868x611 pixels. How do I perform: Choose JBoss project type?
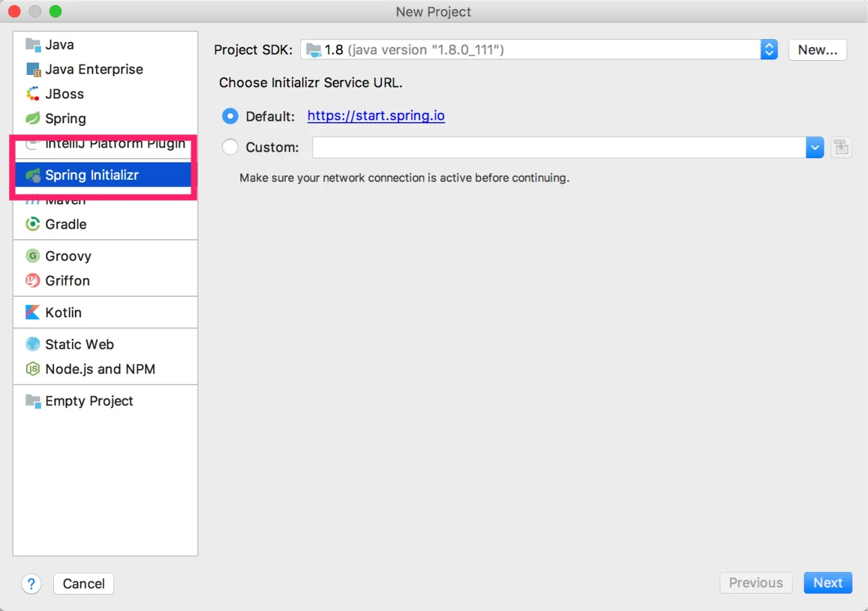pyautogui.click(x=105, y=94)
